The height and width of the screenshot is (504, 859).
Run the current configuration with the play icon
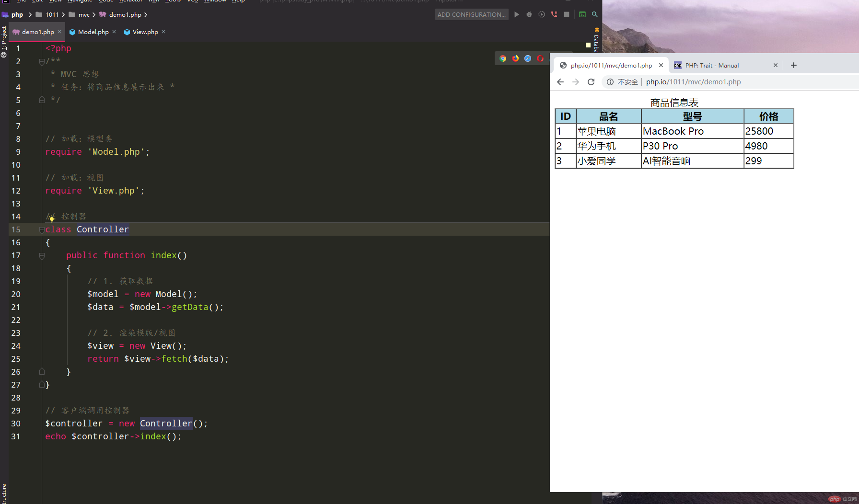(517, 14)
